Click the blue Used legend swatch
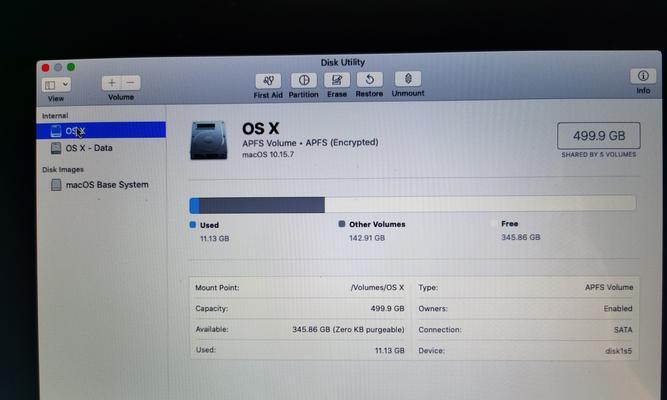667x400 pixels. point(193,225)
